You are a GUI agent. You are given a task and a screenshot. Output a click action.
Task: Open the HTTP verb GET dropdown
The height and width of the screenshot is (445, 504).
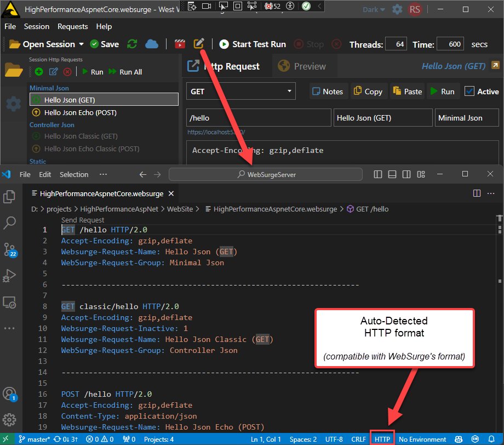pos(240,92)
